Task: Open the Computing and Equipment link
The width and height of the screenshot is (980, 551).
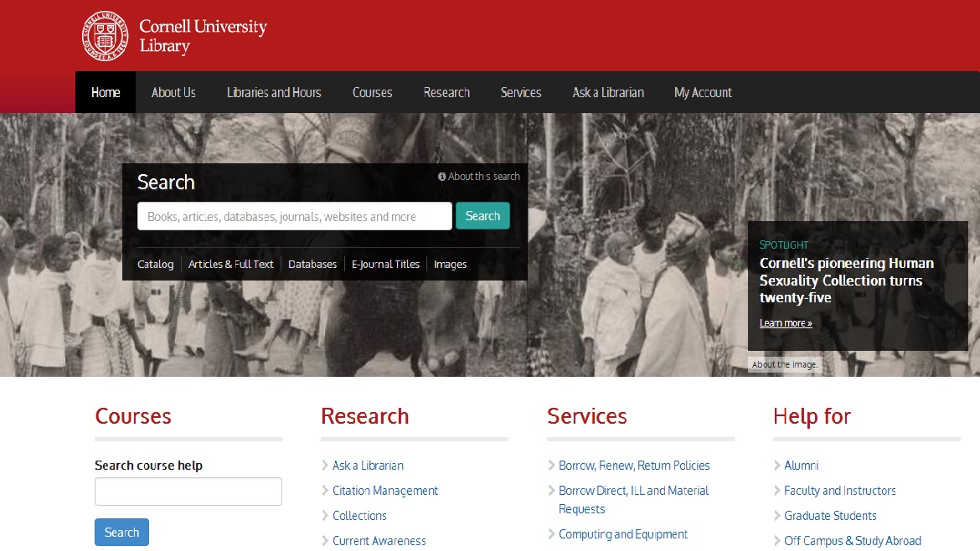Action: [x=623, y=533]
